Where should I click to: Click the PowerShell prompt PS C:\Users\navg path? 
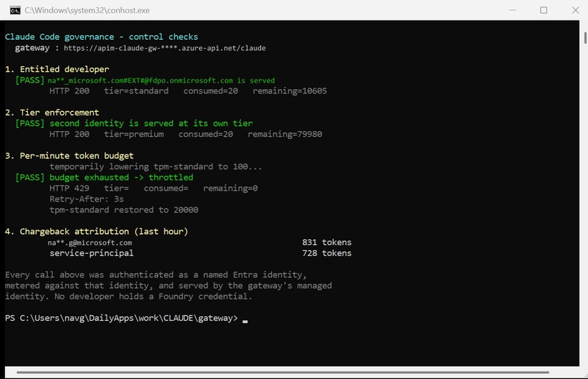point(121,318)
